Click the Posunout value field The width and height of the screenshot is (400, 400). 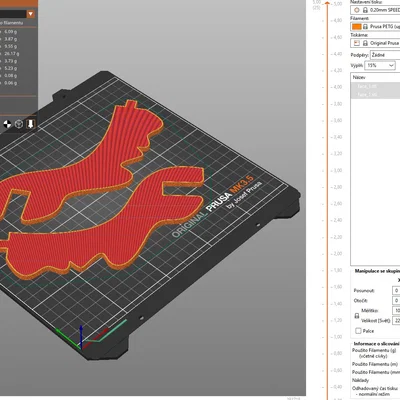pyautogui.click(x=396, y=290)
